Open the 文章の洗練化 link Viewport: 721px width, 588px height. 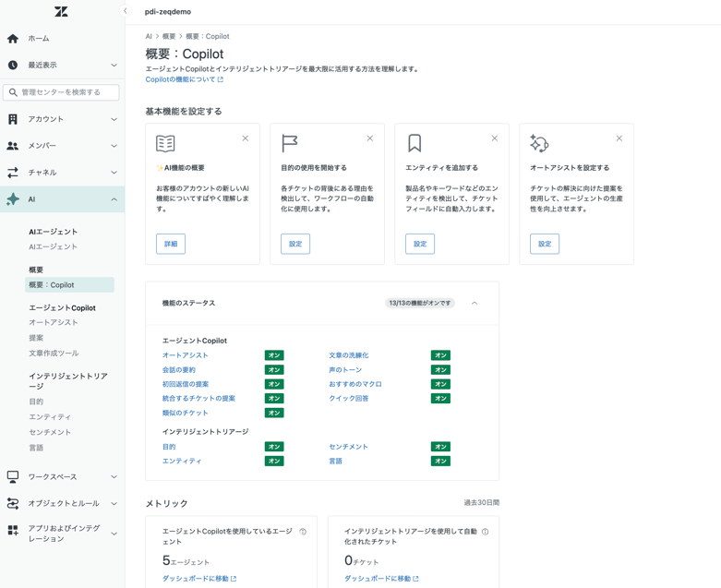(349, 355)
